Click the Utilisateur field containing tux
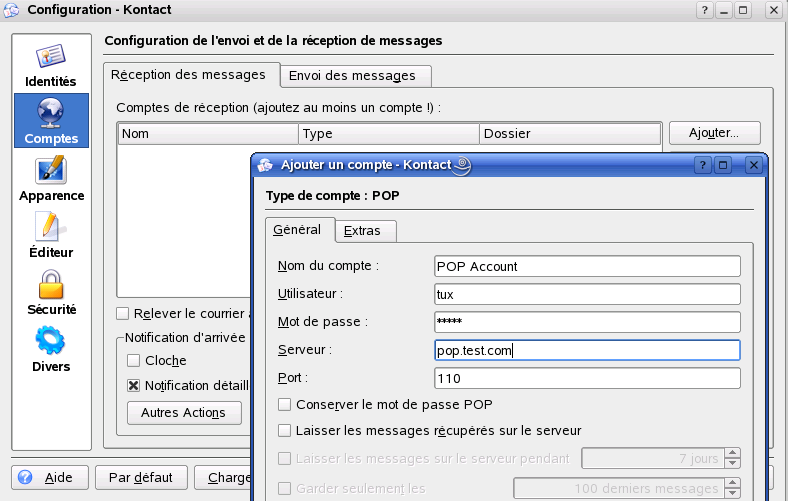This screenshot has height=501, width=788. click(x=587, y=294)
